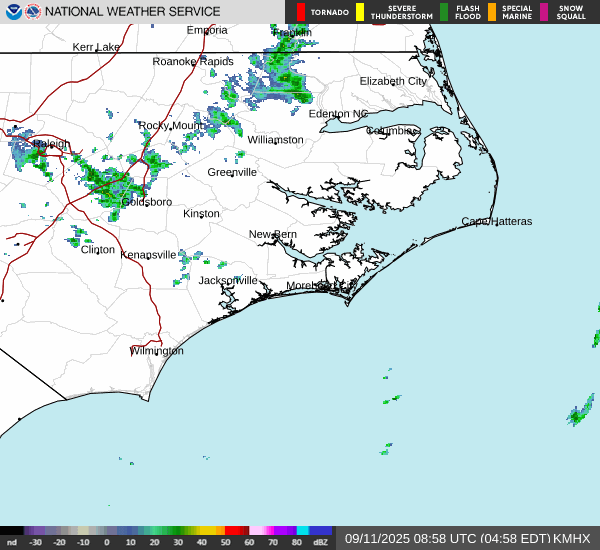Click the Wilmington city label
Screen dimensions: 600x550
157,351
